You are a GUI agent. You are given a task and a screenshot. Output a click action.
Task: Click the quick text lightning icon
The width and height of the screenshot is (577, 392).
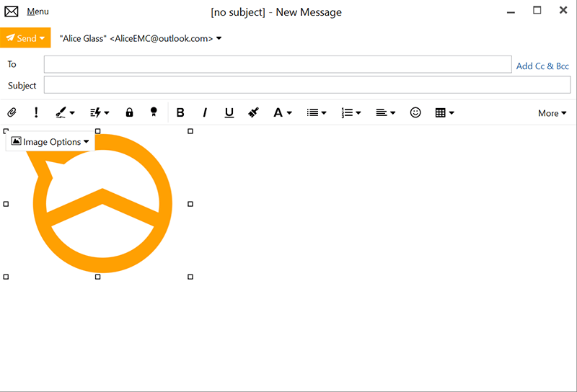(x=96, y=112)
